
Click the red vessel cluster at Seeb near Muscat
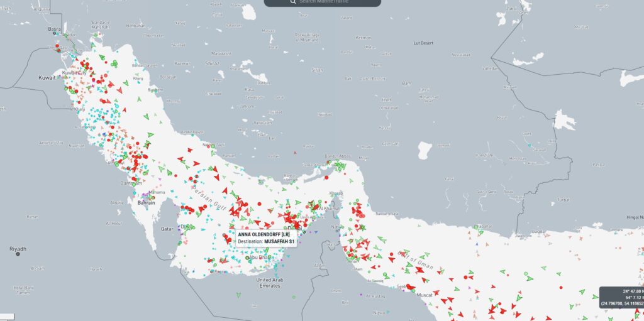pos(411,287)
